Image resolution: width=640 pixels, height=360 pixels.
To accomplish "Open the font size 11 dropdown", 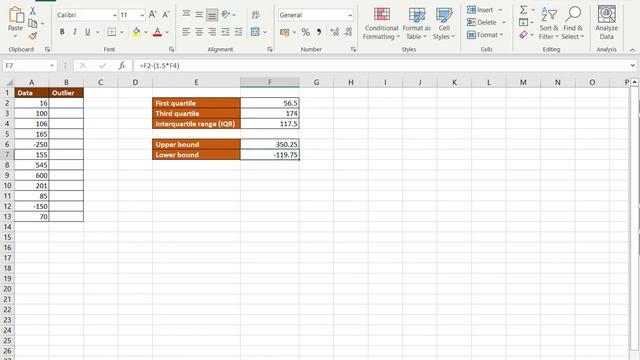I will point(142,15).
